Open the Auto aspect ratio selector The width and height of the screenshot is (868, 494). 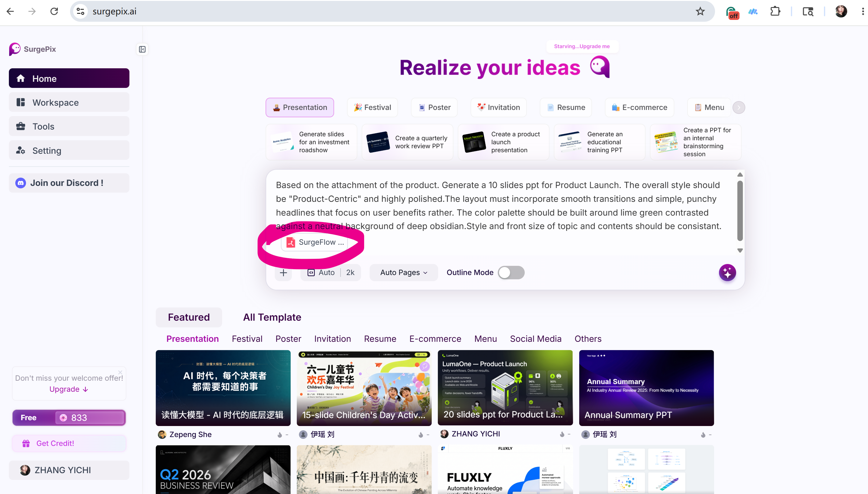pyautogui.click(x=321, y=273)
